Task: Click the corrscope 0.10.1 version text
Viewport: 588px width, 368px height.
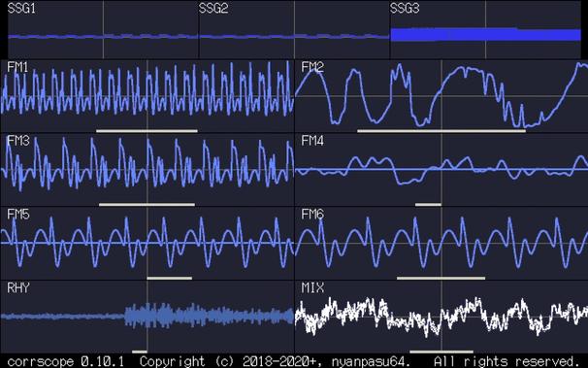Action: (x=66, y=361)
